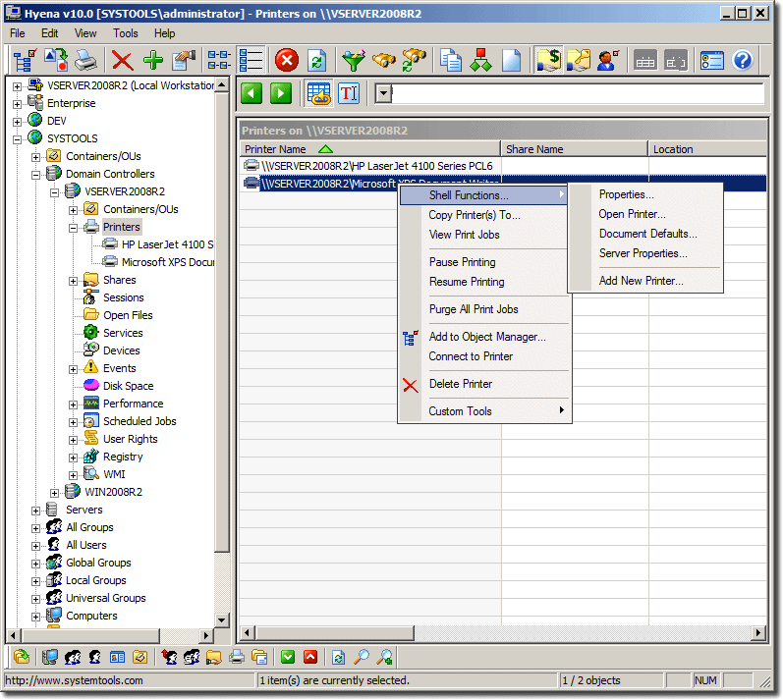783x700 pixels.
Task: Click the magnifying glass in bottom toolbar
Action: 362,657
